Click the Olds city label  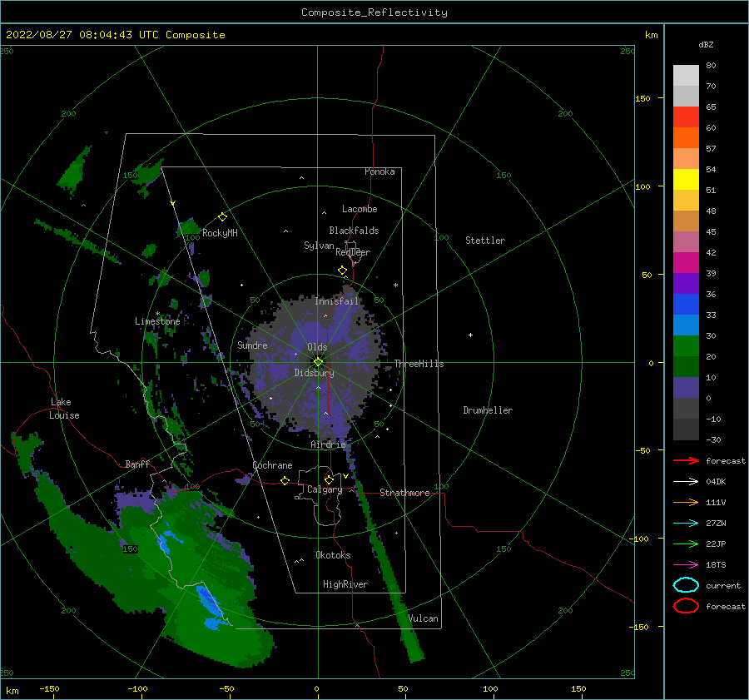coord(317,347)
